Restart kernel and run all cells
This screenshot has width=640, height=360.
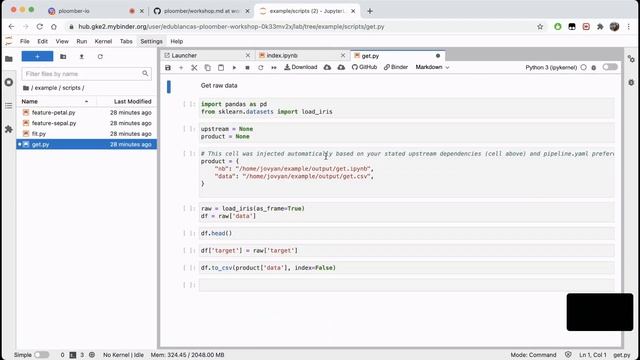tap(274, 67)
